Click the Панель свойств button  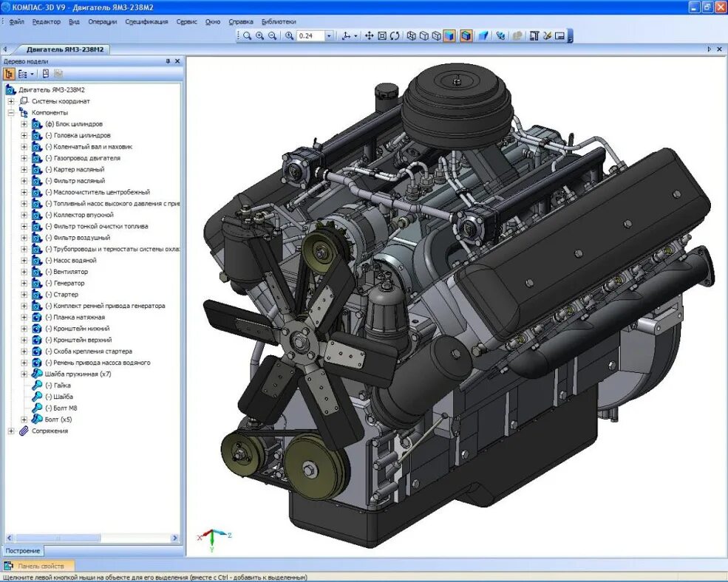pos(39,566)
